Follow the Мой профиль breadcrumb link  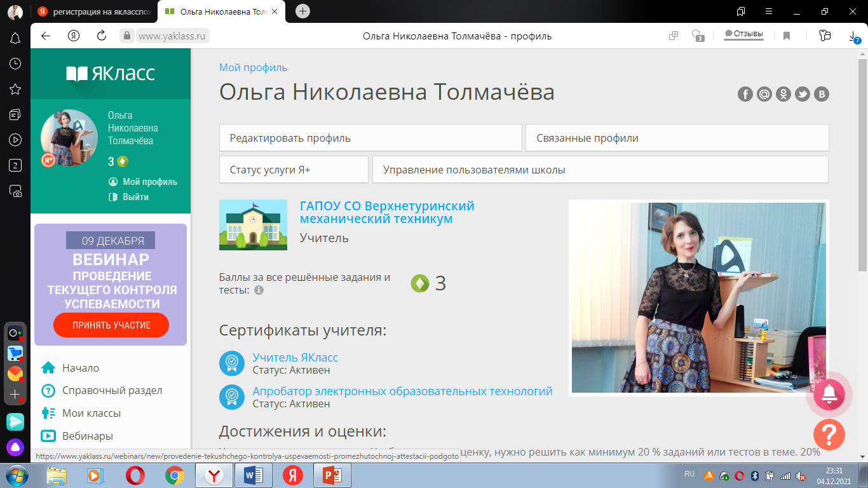(x=253, y=67)
